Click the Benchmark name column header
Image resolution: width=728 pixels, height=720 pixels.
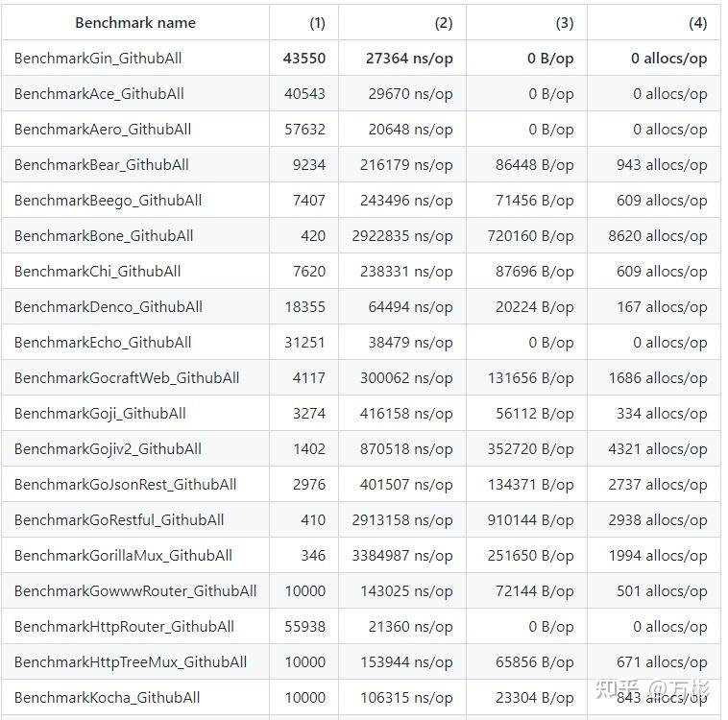tap(135, 22)
